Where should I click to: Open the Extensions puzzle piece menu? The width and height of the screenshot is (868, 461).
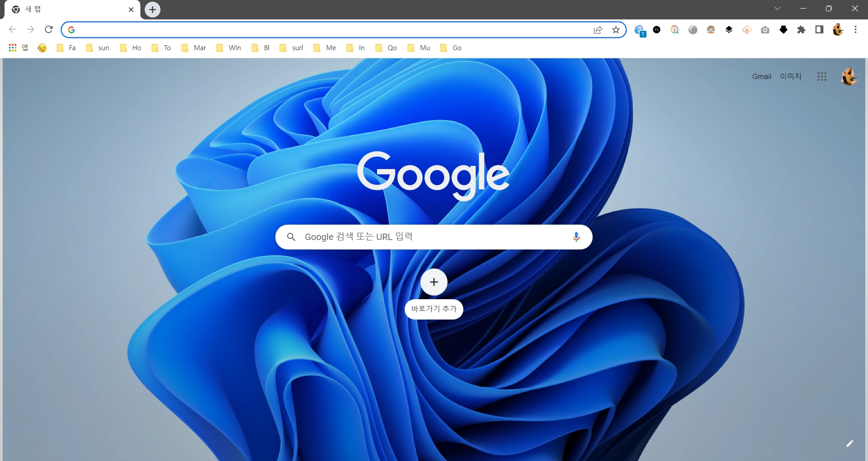pyautogui.click(x=801, y=30)
